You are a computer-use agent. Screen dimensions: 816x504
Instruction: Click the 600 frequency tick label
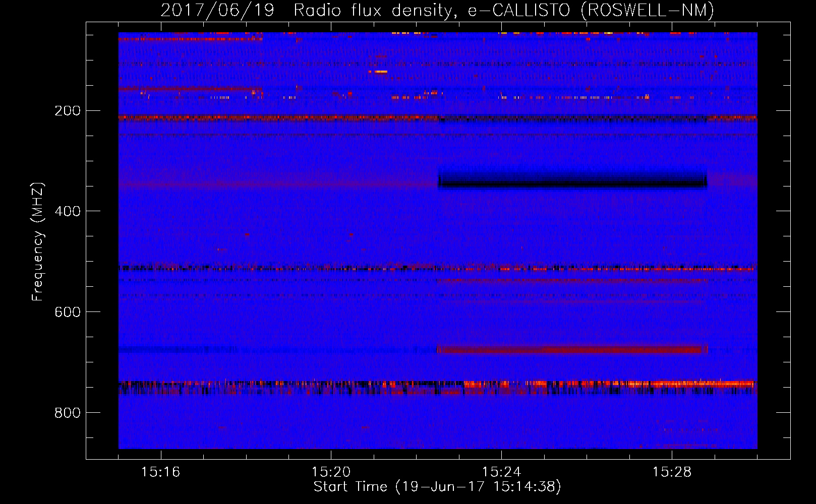[68, 312]
